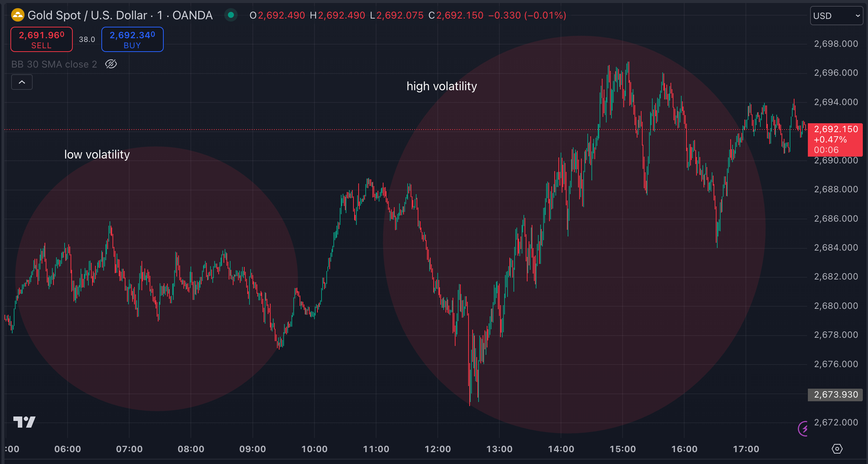The height and width of the screenshot is (464, 868).
Task: Click the open price value O2,692.490
Action: [277, 15]
